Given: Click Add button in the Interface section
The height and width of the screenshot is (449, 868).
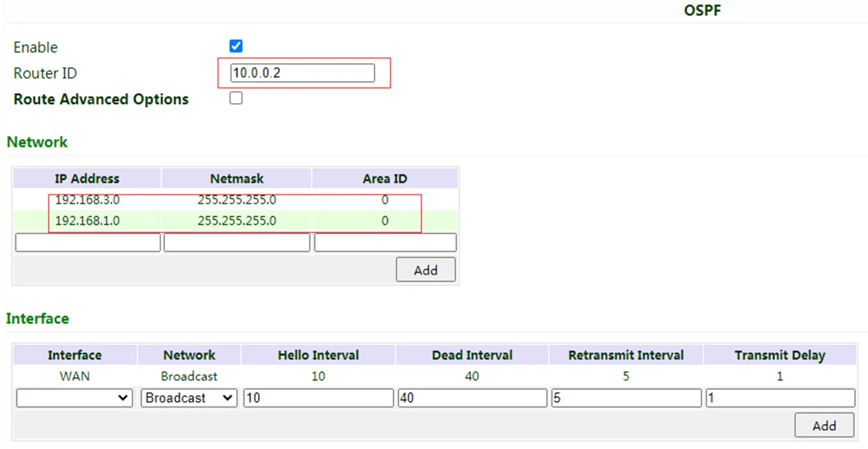Looking at the screenshot, I should pos(824,426).
